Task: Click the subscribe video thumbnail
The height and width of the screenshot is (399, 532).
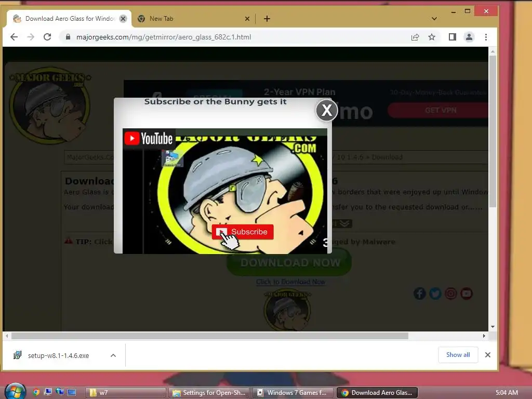Action: 224,191
